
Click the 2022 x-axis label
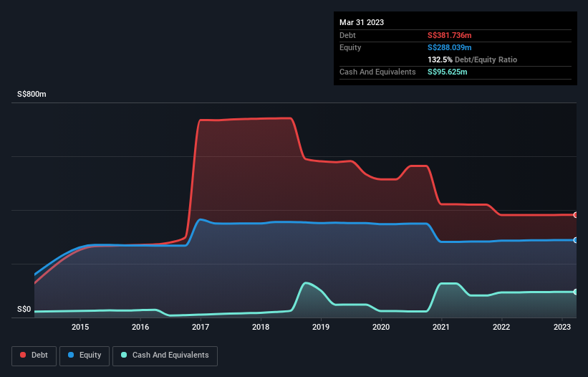(x=501, y=327)
